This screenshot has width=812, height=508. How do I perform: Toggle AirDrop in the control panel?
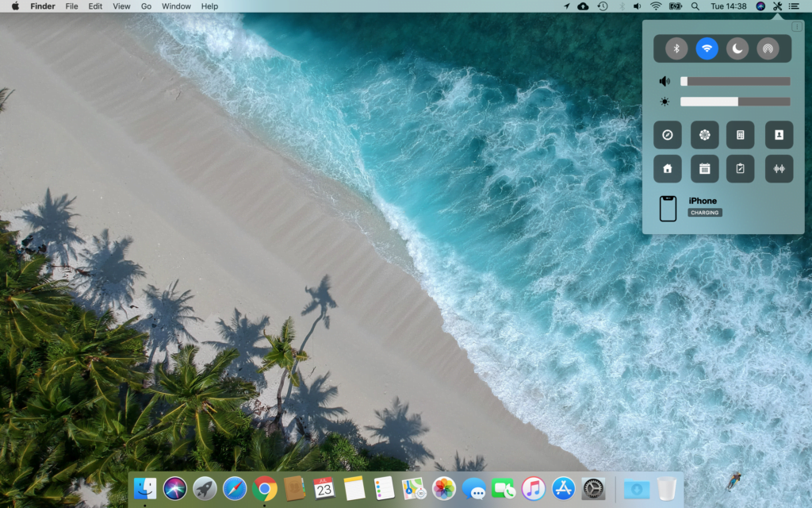pos(768,48)
